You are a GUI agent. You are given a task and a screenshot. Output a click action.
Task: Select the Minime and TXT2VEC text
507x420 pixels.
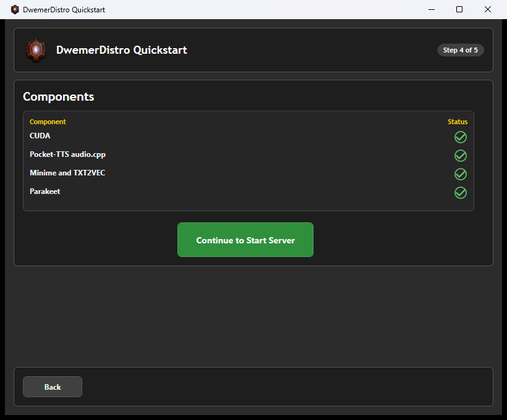pos(67,173)
